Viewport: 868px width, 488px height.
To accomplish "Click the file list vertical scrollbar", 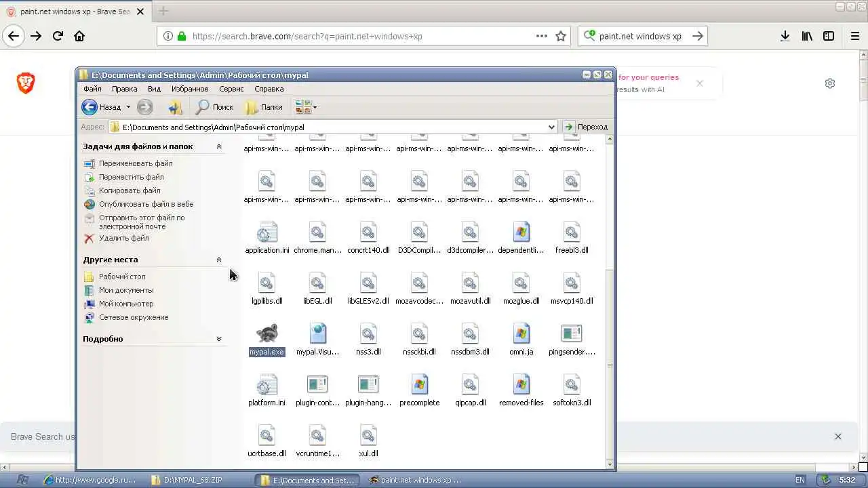I will (610, 302).
